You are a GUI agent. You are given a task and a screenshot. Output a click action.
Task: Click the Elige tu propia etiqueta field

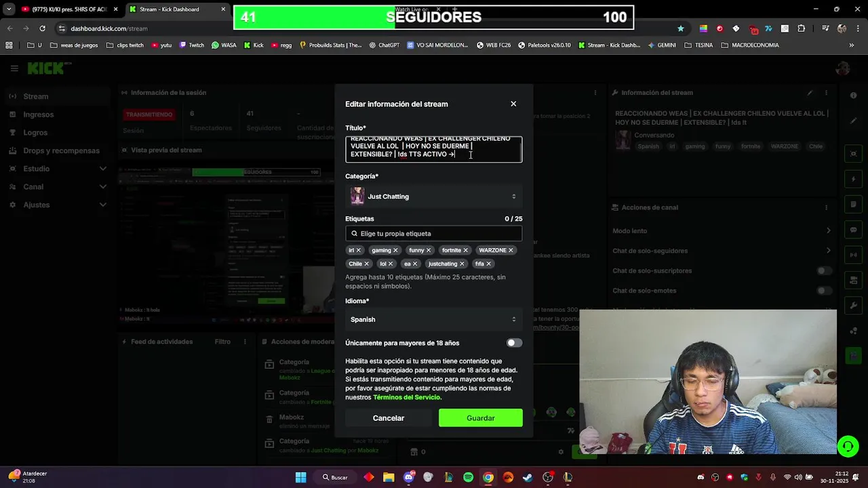433,233
